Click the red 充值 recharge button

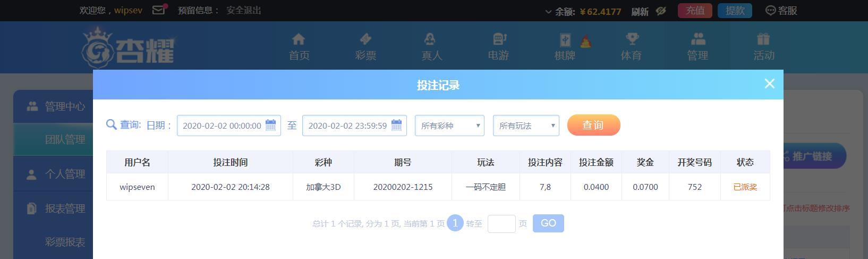coord(695,11)
